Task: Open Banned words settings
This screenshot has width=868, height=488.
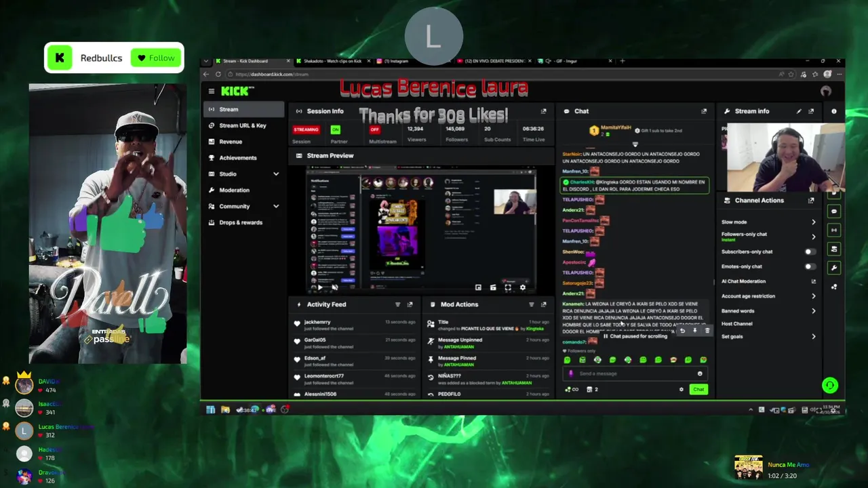Action: (x=813, y=311)
